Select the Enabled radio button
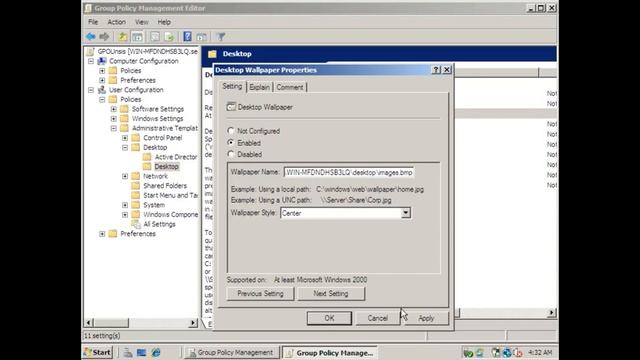This screenshot has width=640, height=360. coord(231,143)
